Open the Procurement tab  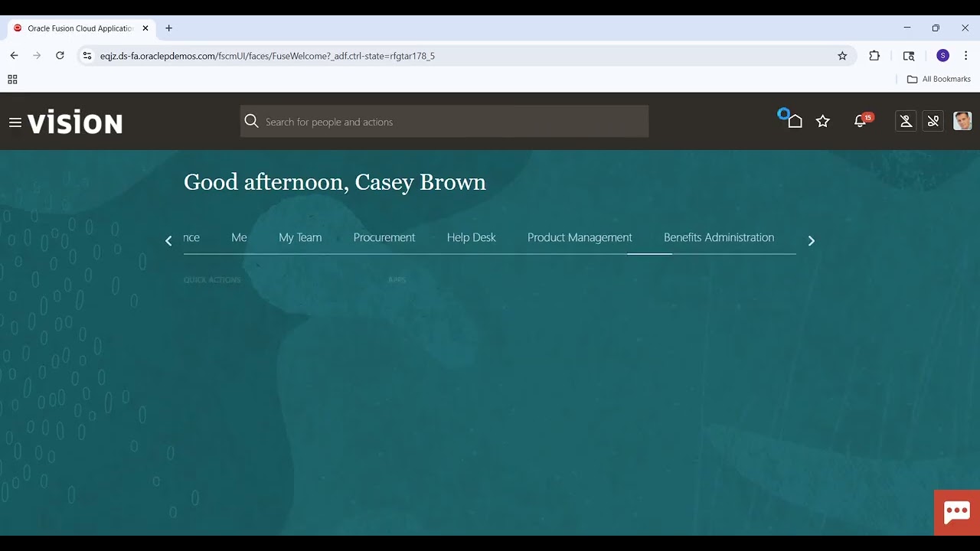[x=384, y=238]
